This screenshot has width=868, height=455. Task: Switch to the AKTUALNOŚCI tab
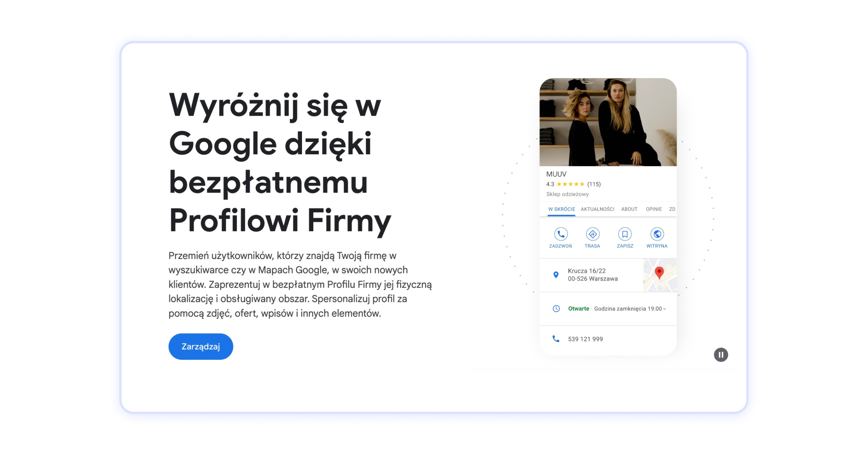pyautogui.click(x=598, y=209)
